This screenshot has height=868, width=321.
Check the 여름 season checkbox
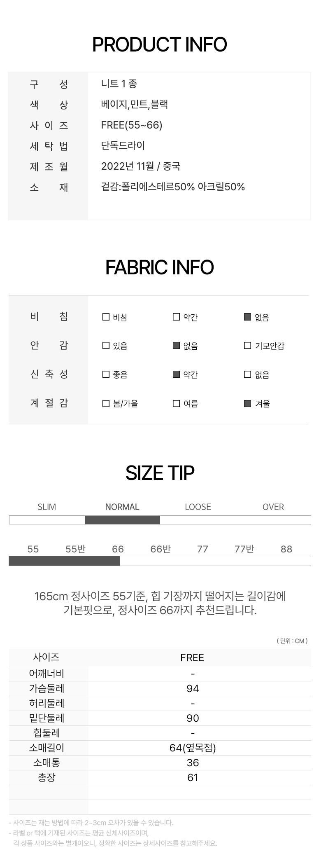point(176,403)
